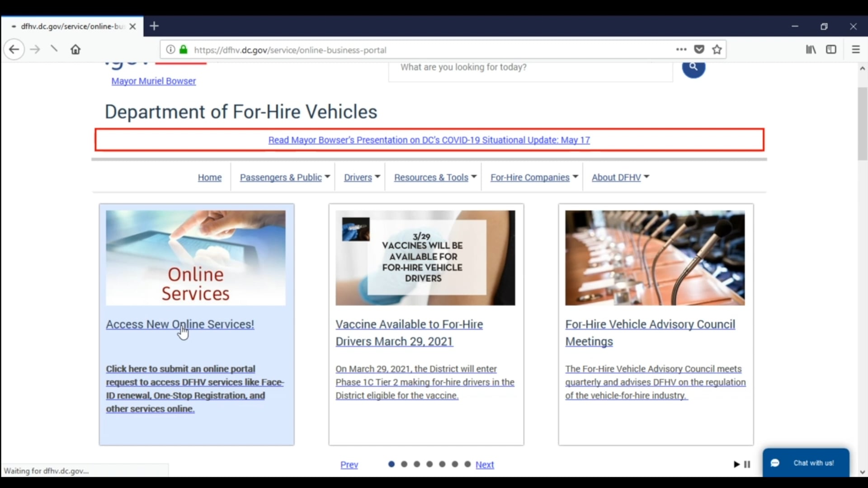Go to browser home page icon
Viewport: 868px width, 488px height.
(75, 49)
